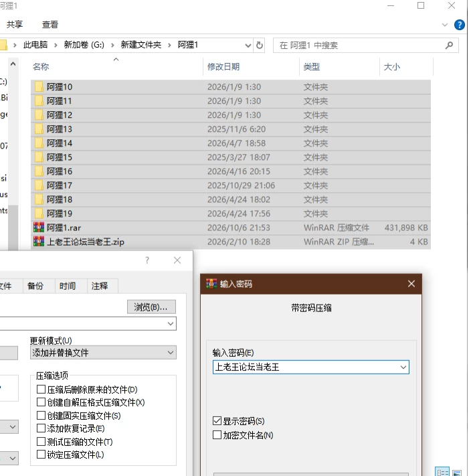Enable 加密文件名 checkbox

(217, 435)
